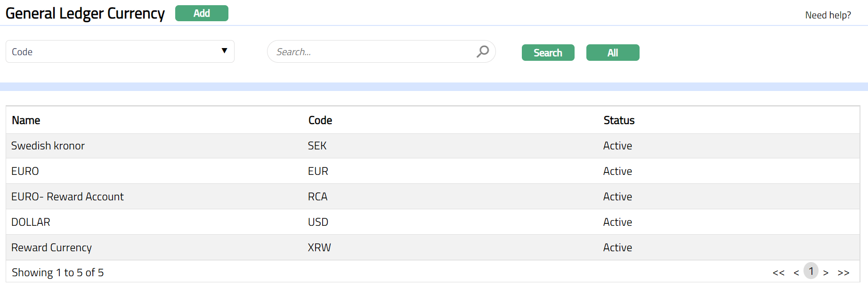Focus the Search text field
868x288 pixels.
click(x=372, y=52)
